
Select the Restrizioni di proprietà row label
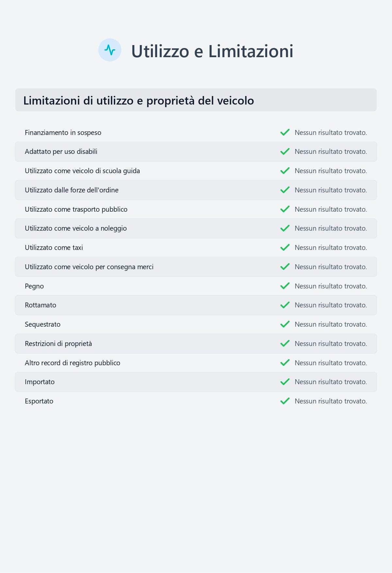[x=58, y=344]
